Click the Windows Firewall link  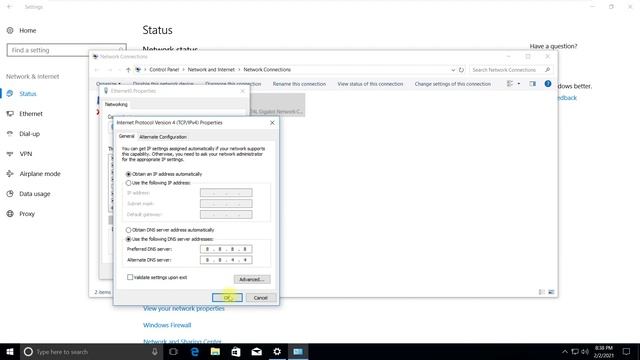click(x=167, y=325)
